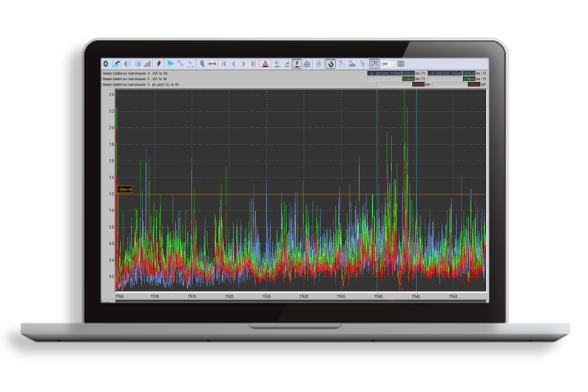Activate the magnifying glass zoom tool
Image resolution: width=588 pixels, height=392 pixels.
[x=202, y=64]
